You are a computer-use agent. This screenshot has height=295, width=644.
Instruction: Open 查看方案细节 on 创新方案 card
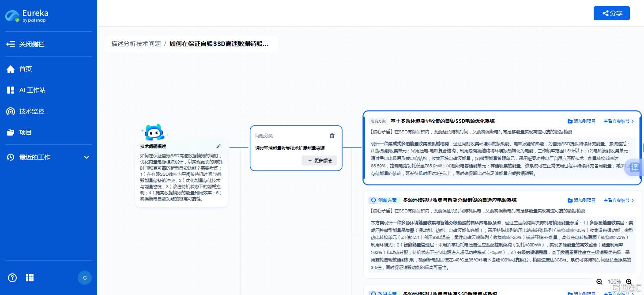(619, 200)
